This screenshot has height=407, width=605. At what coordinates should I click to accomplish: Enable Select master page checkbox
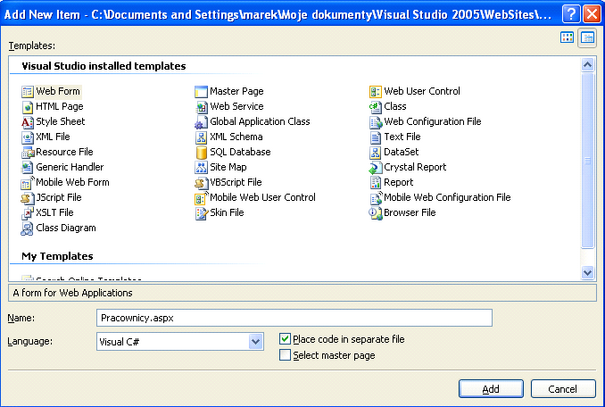point(285,355)
